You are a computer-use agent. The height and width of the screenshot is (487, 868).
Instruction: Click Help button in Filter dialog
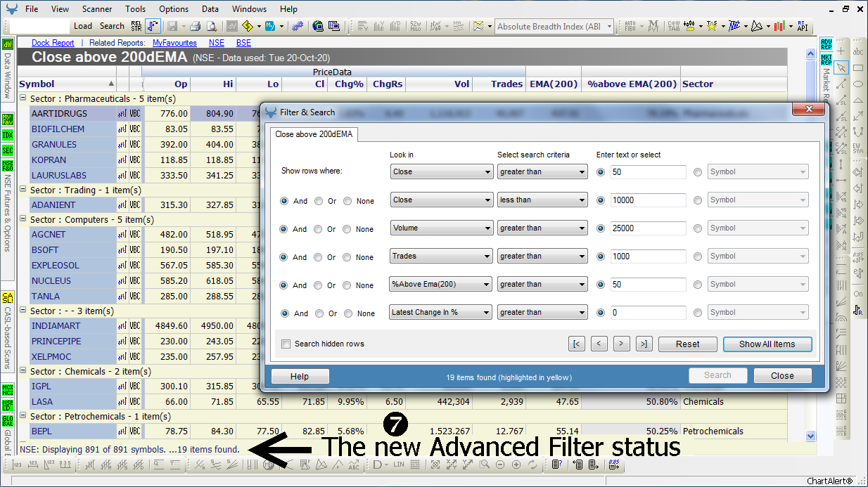click(x=300, y=376)
